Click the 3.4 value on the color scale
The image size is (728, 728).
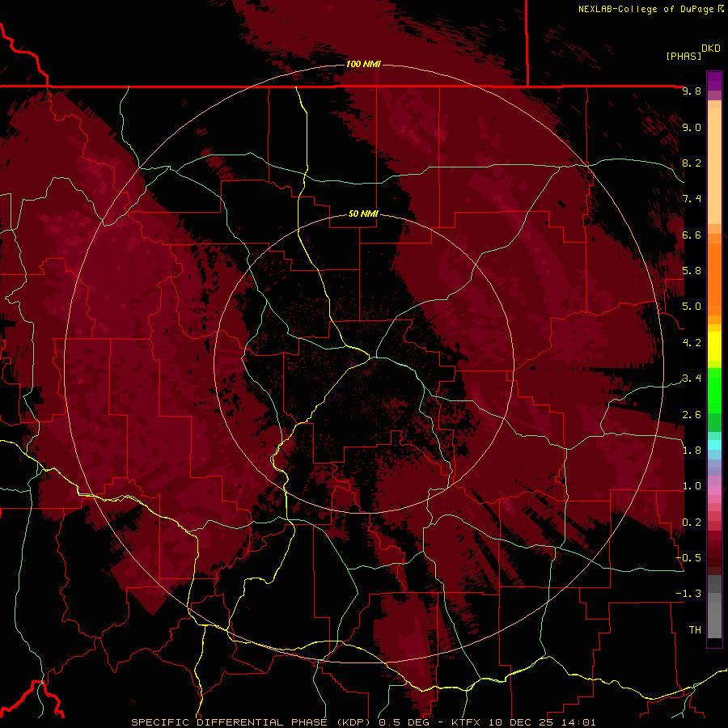click(x=692, y=379)
